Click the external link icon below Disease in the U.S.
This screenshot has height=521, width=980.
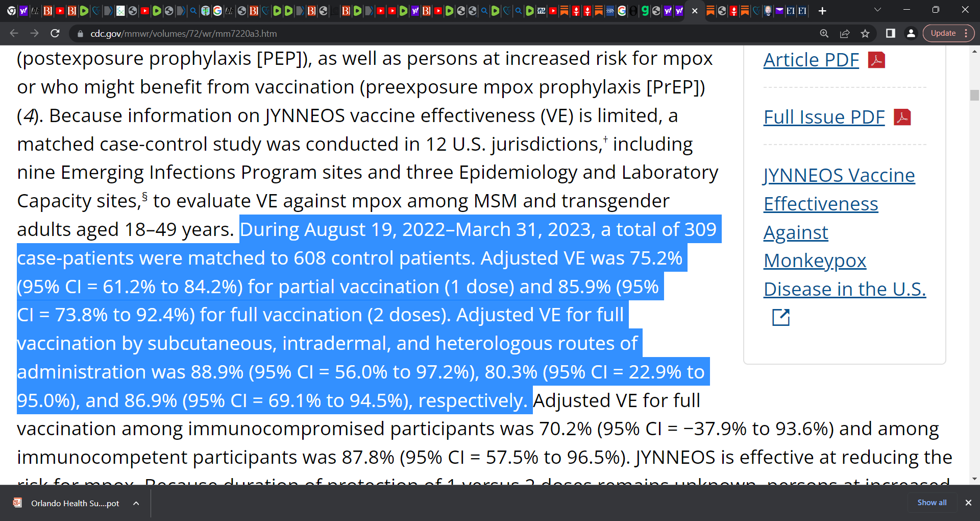pyautogui.click(x=781, y=317)
